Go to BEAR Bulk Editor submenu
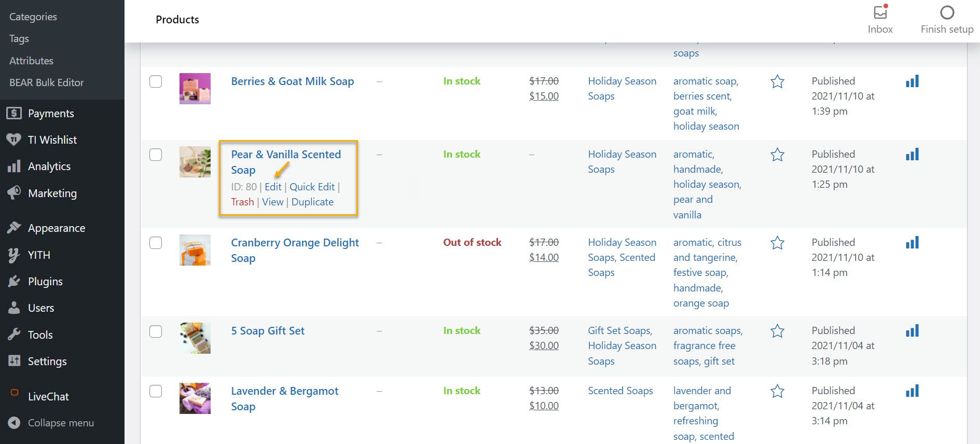The height and width of the screenshot is (444, 980). (x=46, y=82)
